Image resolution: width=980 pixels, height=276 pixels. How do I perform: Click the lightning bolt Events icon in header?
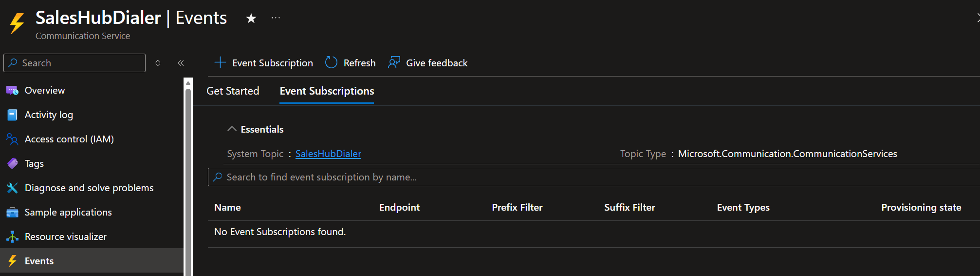pos(17,23)
